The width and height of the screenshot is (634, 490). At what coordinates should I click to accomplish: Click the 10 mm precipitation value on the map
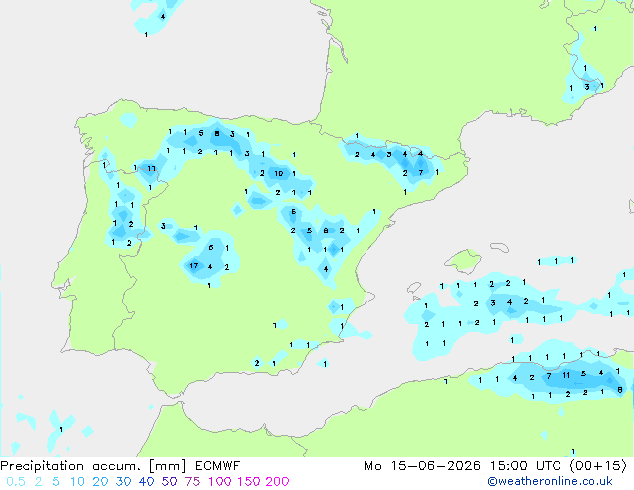(279, 173)
